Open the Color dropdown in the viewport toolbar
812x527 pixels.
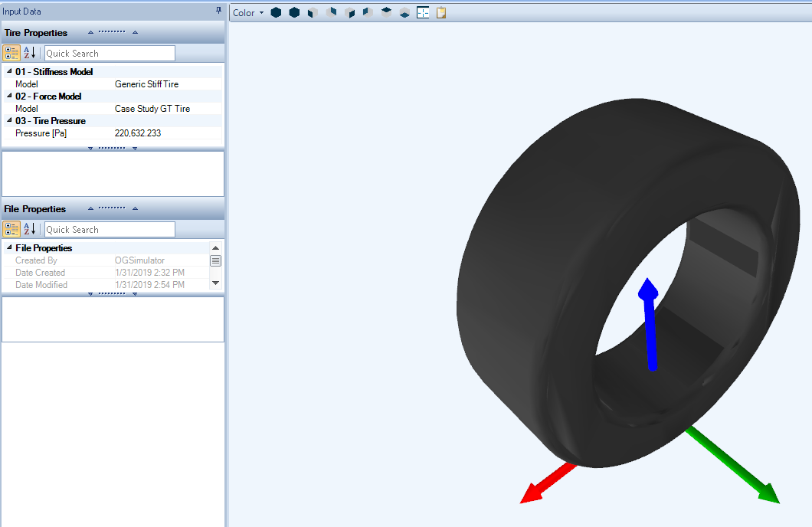[x=248, y=12]
